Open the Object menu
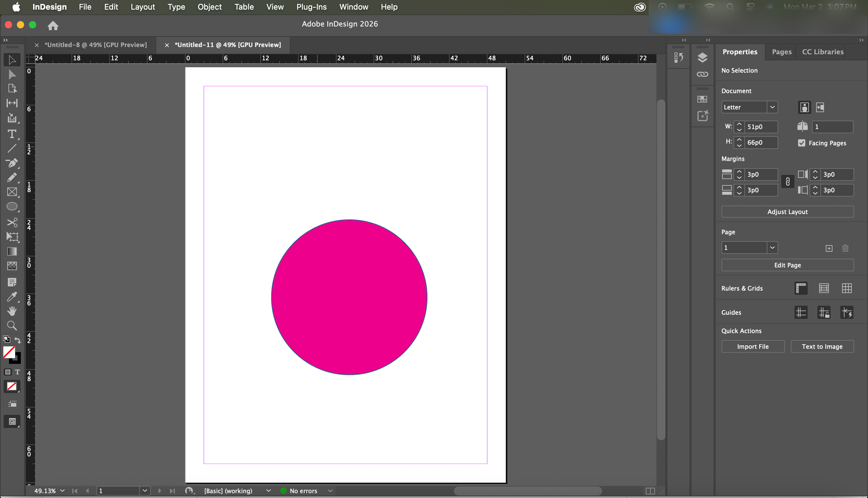This screenshot has width=868, height=498. tap(209, 7)
